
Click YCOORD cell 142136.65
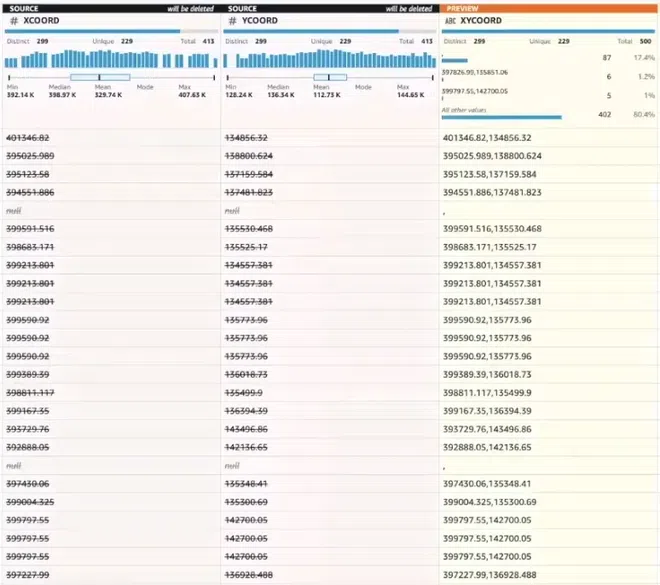point(246,447)
